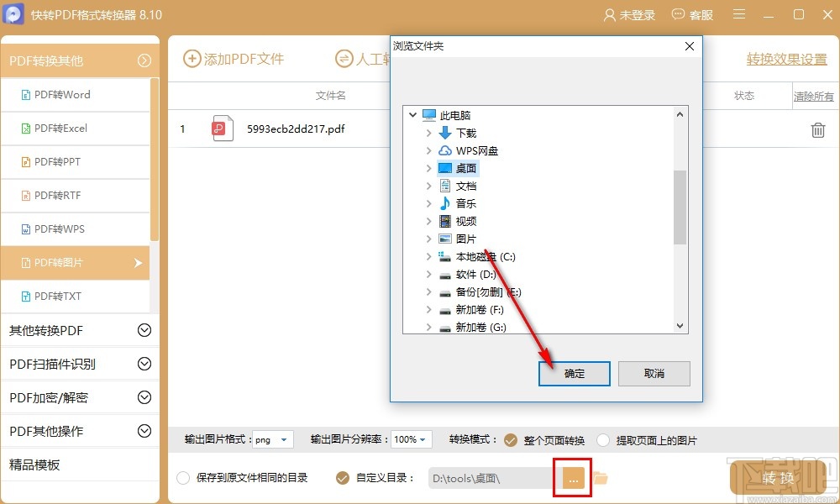Open the hamburger menu in the title bar
840x504 pixels.
(x=738, y=14)
